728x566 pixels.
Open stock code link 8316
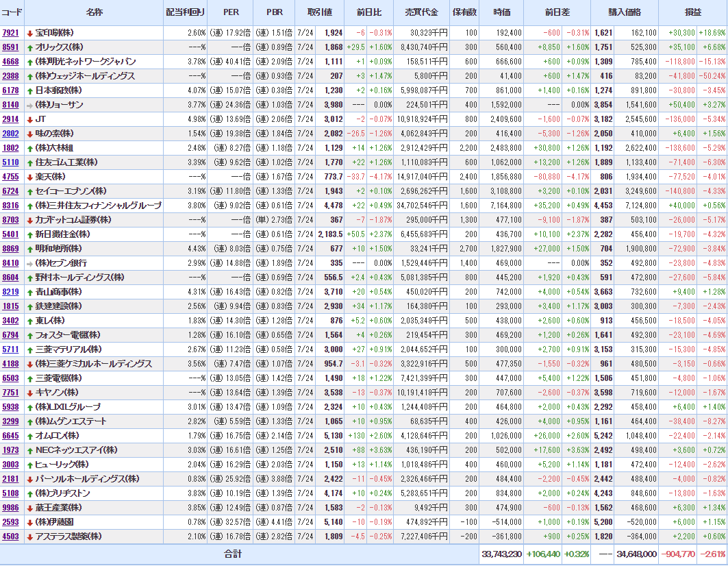11,206
